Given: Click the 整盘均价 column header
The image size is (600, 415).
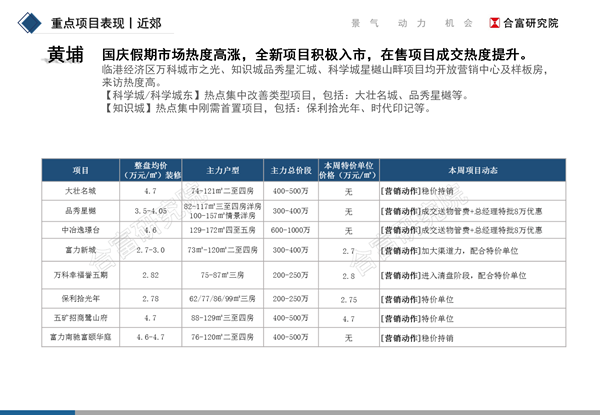Looking at the screenshot, I should point(151,170).
